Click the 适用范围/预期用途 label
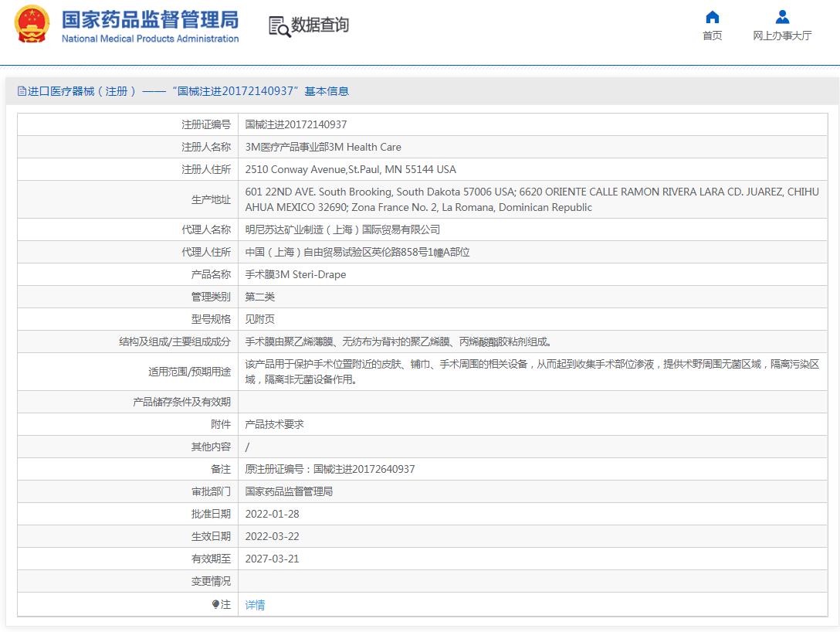 (190, 372)
